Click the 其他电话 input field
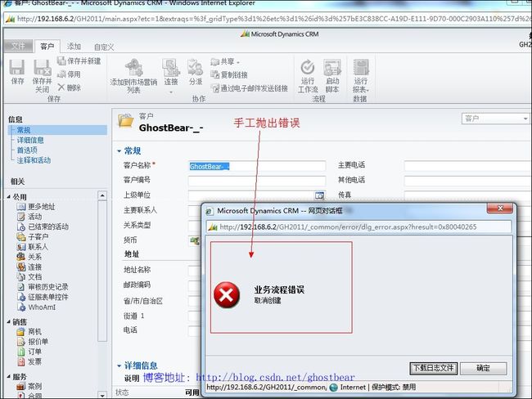532x399 pixels. pyautogui.click(x=468, y=181)
